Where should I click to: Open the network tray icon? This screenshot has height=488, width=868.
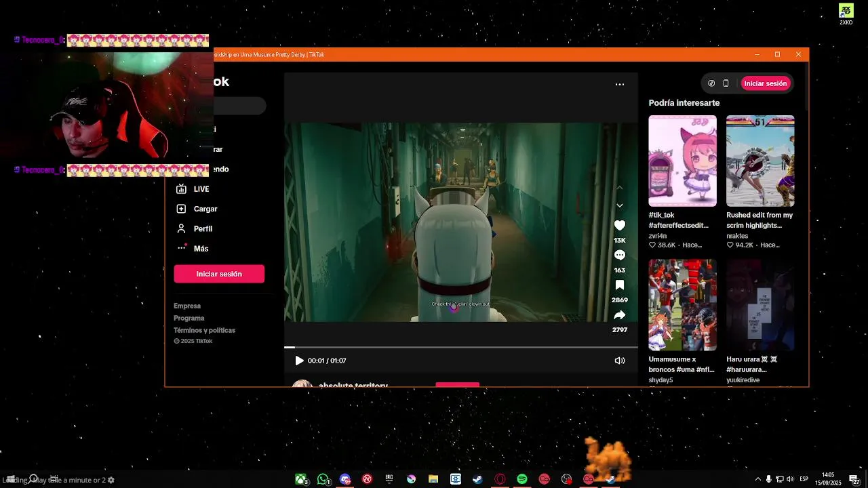779,479
